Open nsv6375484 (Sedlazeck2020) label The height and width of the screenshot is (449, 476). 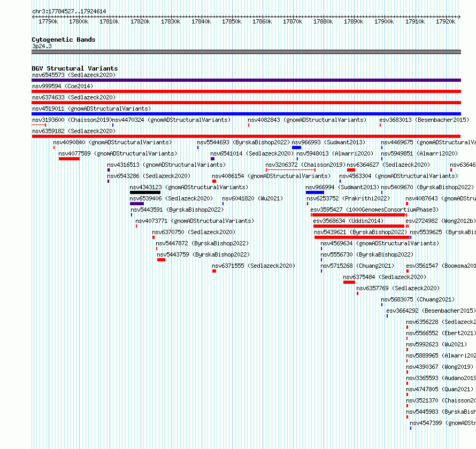coord(385,277)
